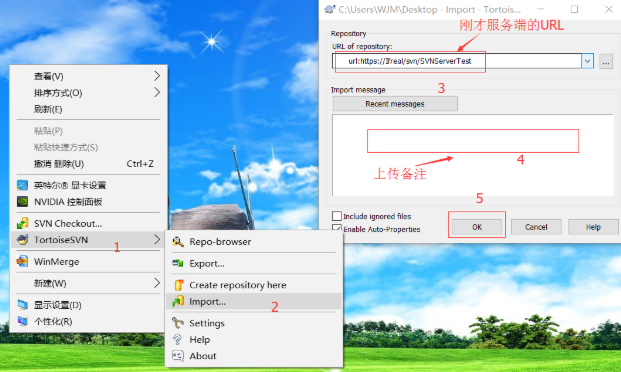This screenshot has height=372, width=621.
Task: Choose 个性化(R) in context menu
Action: click(53, 321)
